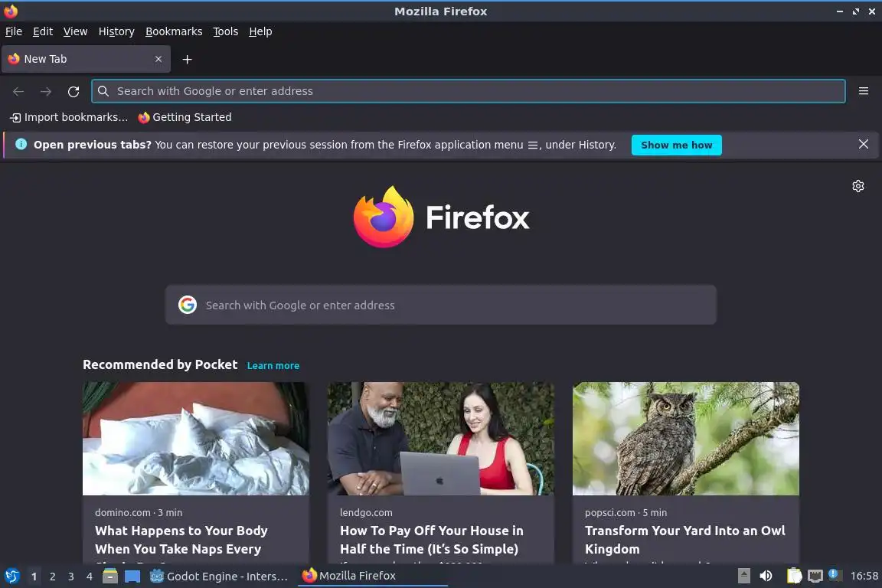
Task: Click the Google logo in the search box
Action: click(x=188, y=305)
